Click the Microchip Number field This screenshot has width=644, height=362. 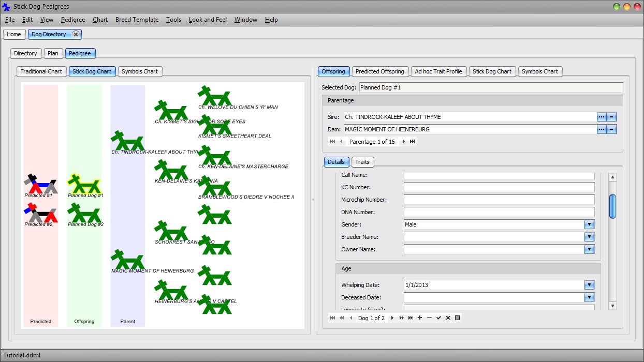[x=499, y=200]
